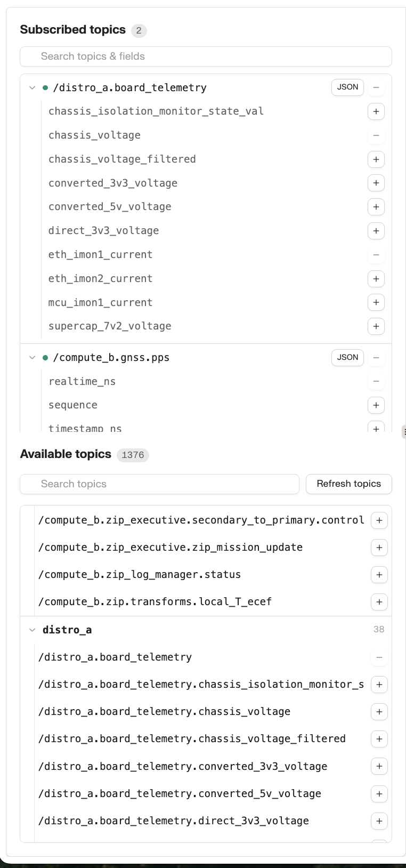Select sequence field name

[x=73, y=405]
